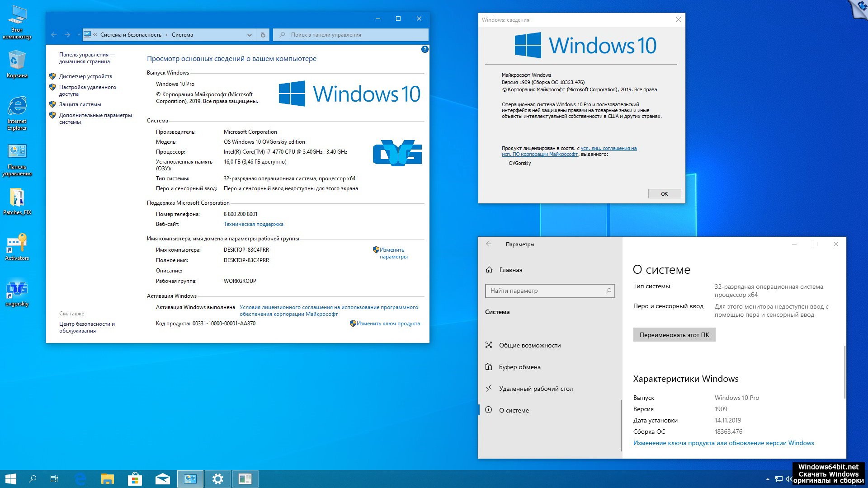868x488 pixels.
Task: Refresh the Control Panel address bar
Action: pyautogui.click(x=263, y=35)
